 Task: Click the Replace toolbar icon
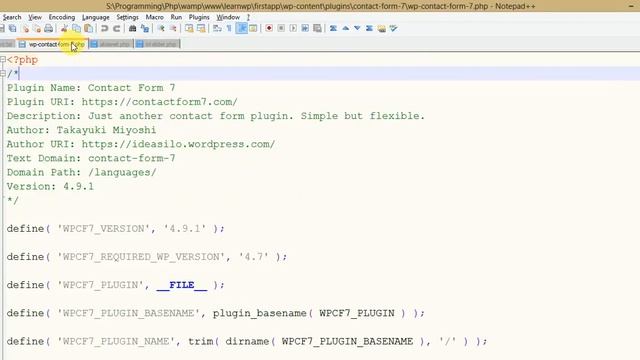point(144,28)
